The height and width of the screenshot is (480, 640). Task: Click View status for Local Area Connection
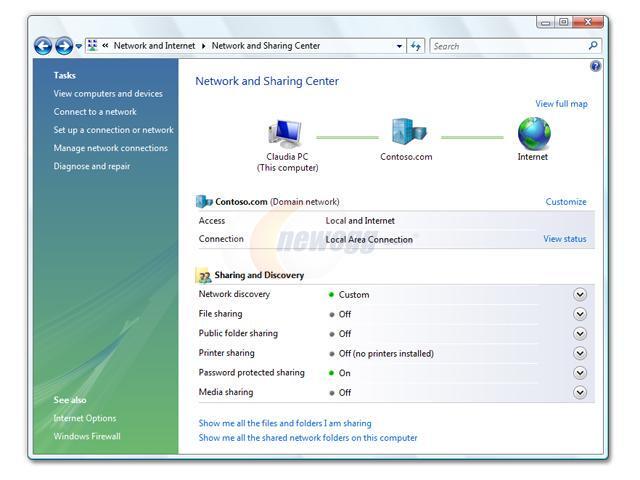[564, 239]
